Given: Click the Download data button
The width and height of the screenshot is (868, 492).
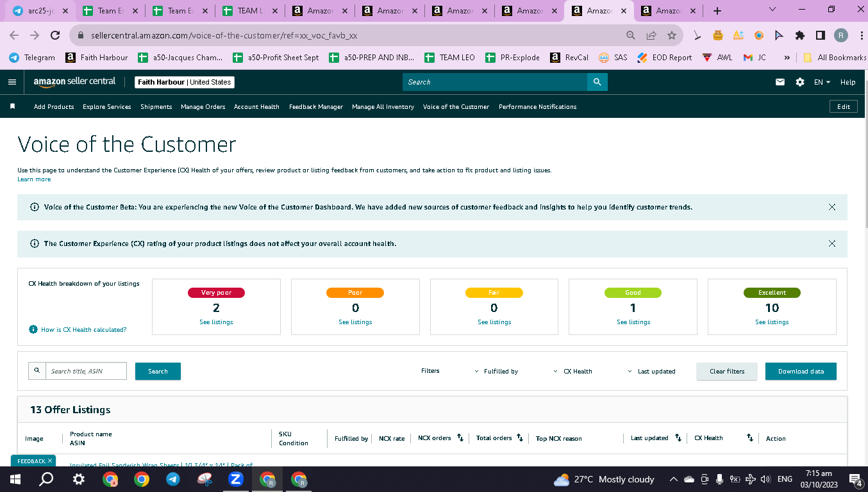Looking at the screenshot, I should click(801, 372).
